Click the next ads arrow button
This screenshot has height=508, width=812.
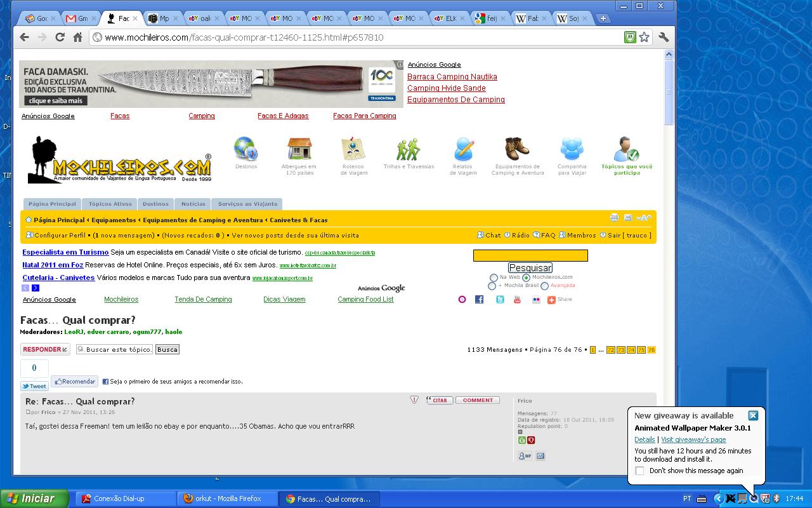click(x=36, y=288)
